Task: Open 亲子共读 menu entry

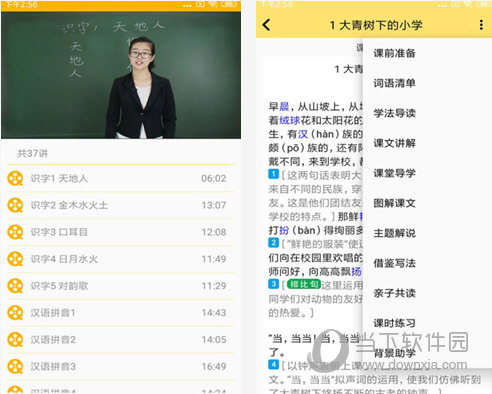Action: click(x=394, y=293)
